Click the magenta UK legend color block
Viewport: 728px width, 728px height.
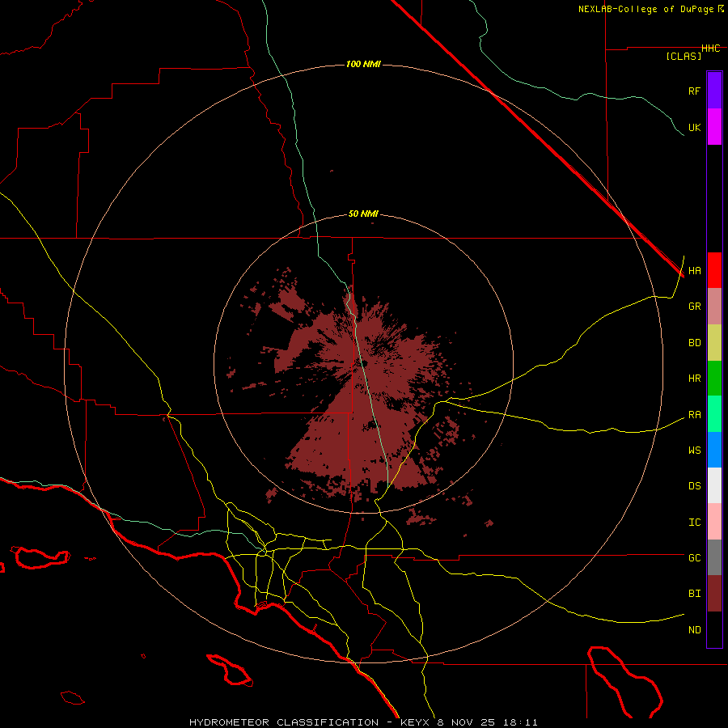click(714, 127)
